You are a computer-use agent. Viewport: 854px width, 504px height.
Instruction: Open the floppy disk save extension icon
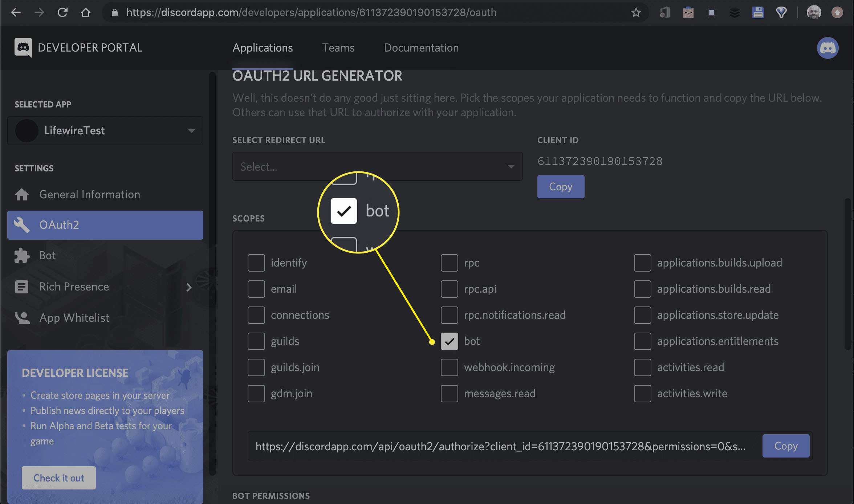click(757, 13)
